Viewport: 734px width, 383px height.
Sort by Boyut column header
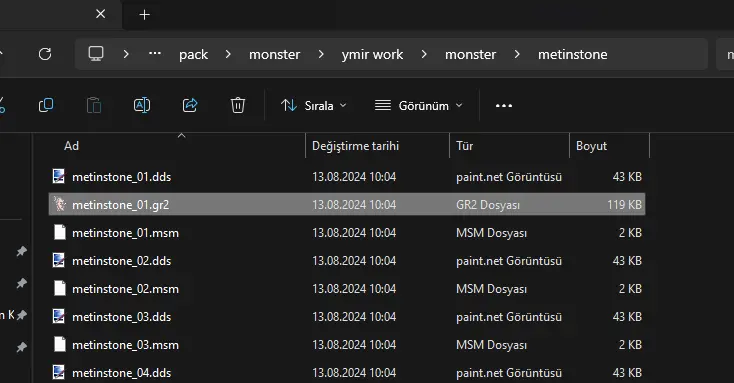[x=609, y=146]
